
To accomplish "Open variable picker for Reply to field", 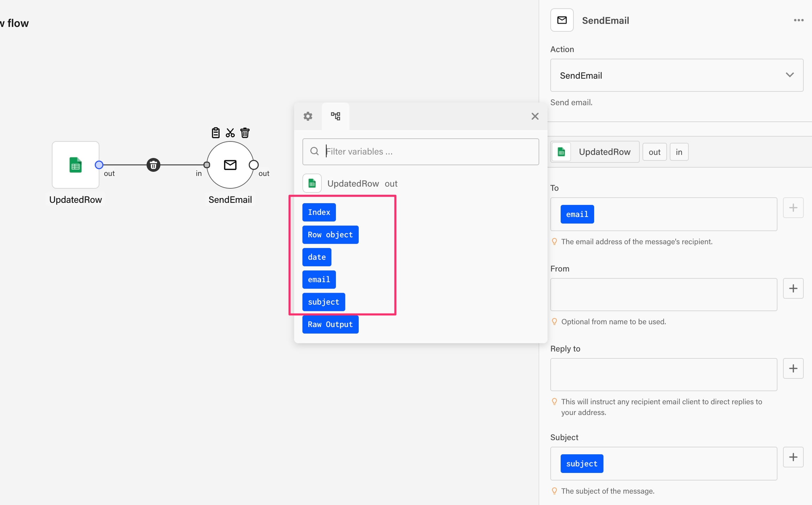I will (793, 368).
